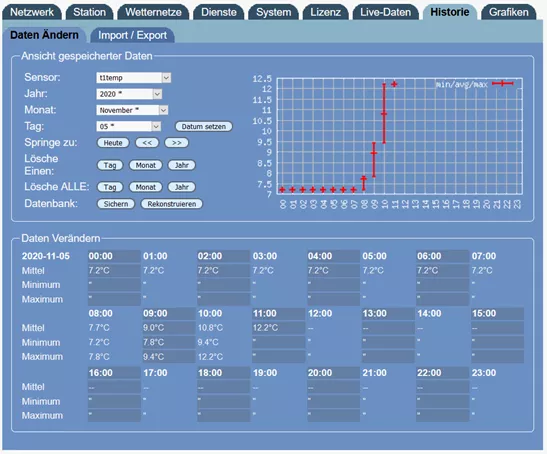Jump to today with Heute button
547x454 pixels.
point(113,143)
